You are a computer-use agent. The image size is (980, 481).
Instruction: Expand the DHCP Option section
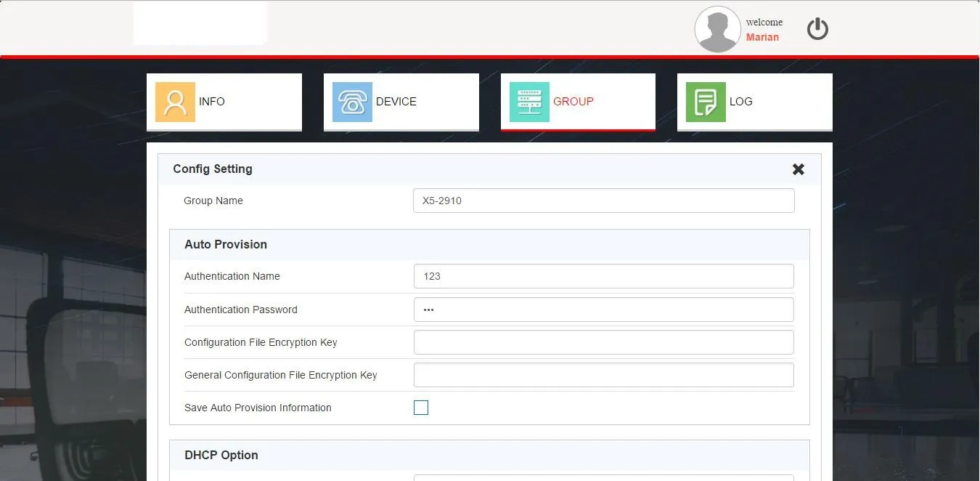point(221,455)
